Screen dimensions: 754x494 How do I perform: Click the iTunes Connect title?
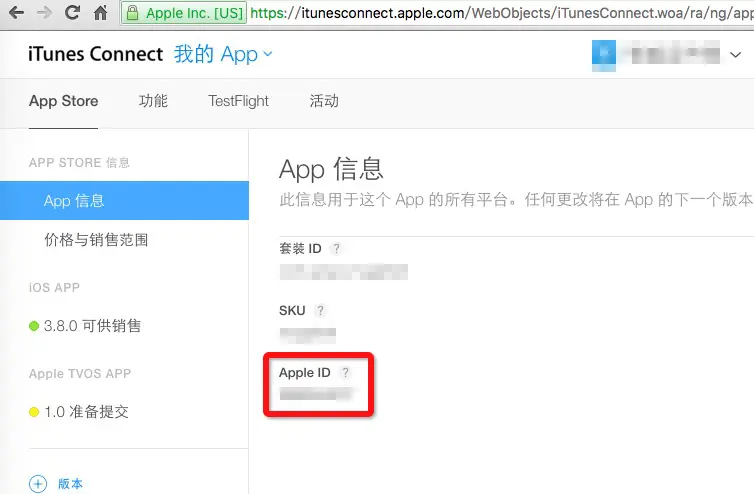[x=95, y=54]
